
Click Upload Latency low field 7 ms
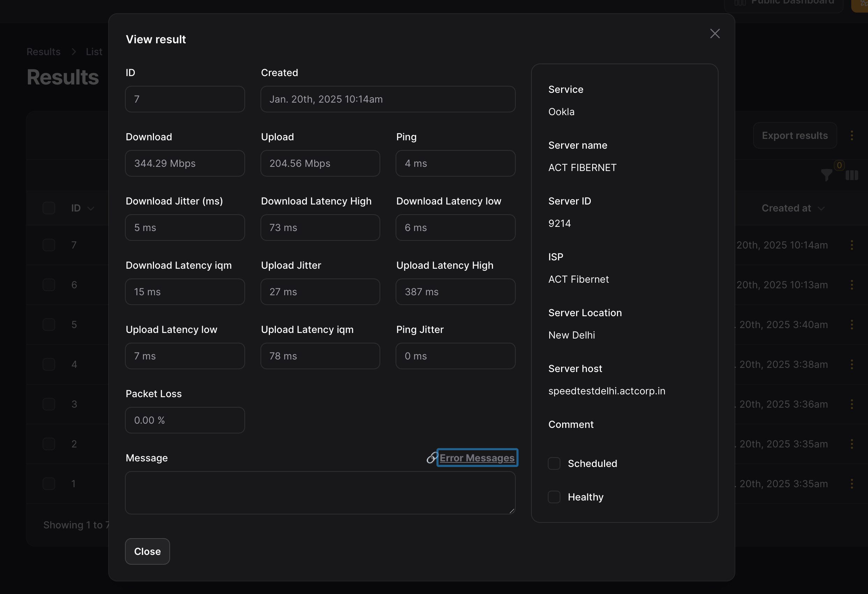point(185,356)
